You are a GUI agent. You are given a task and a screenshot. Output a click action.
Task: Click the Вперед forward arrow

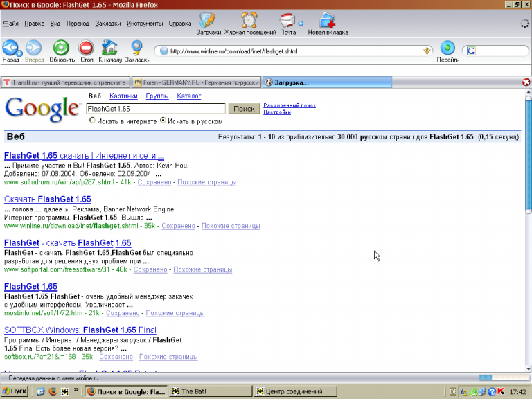pos(34,48)
